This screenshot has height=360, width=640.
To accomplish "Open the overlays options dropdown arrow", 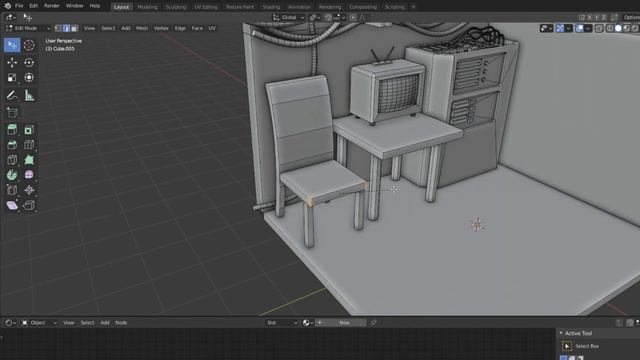I will (x=588, y=28).
